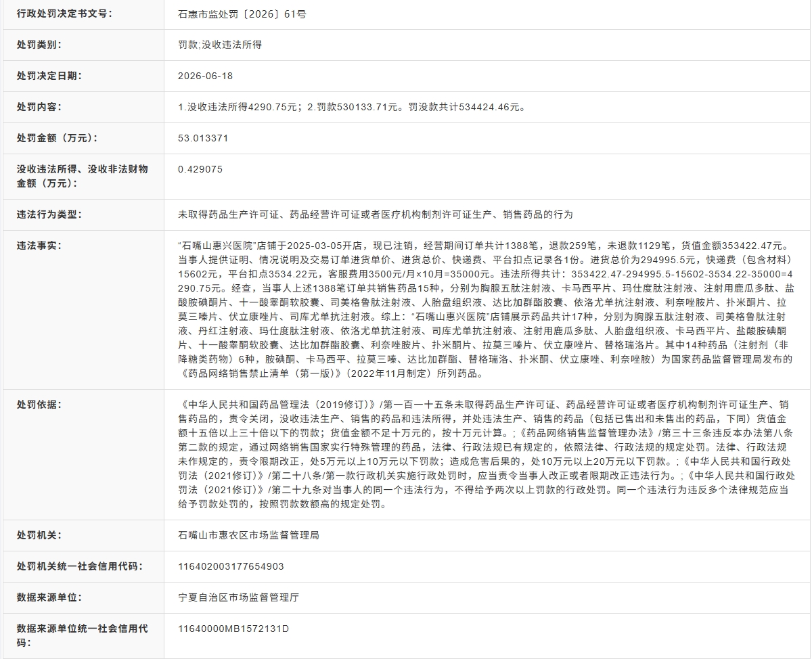Image resolution: width=812 pixels, height=659 pixels.
Task: Select the 处罚金额（万元） label
Action: click(58, 138)
